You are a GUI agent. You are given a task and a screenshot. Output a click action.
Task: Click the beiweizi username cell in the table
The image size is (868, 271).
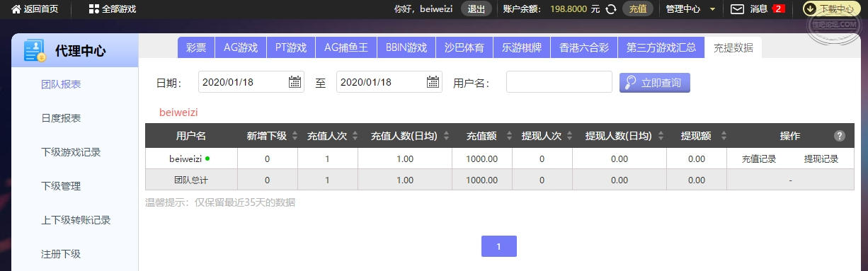pos(191,158)
